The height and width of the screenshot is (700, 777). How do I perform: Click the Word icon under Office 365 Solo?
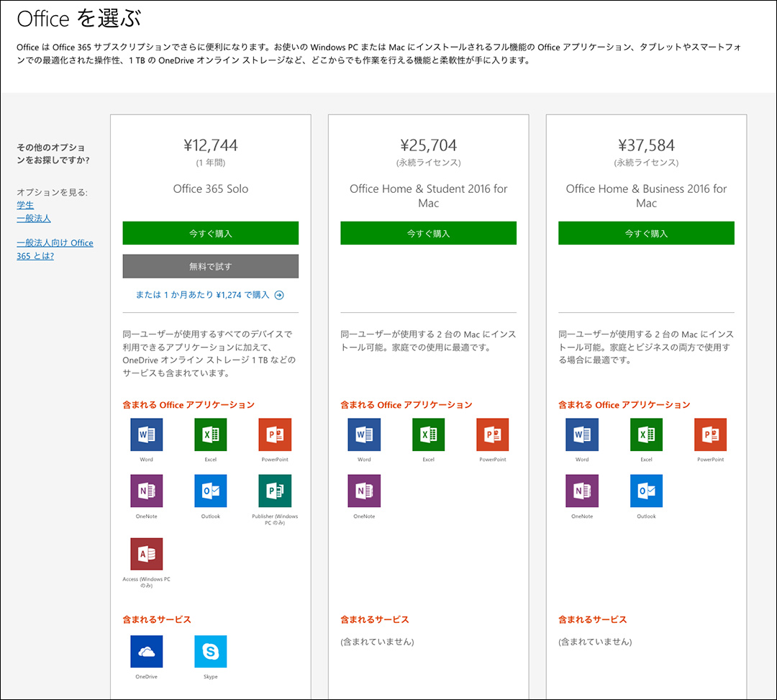pyautogui.click(x=146, y=435)
